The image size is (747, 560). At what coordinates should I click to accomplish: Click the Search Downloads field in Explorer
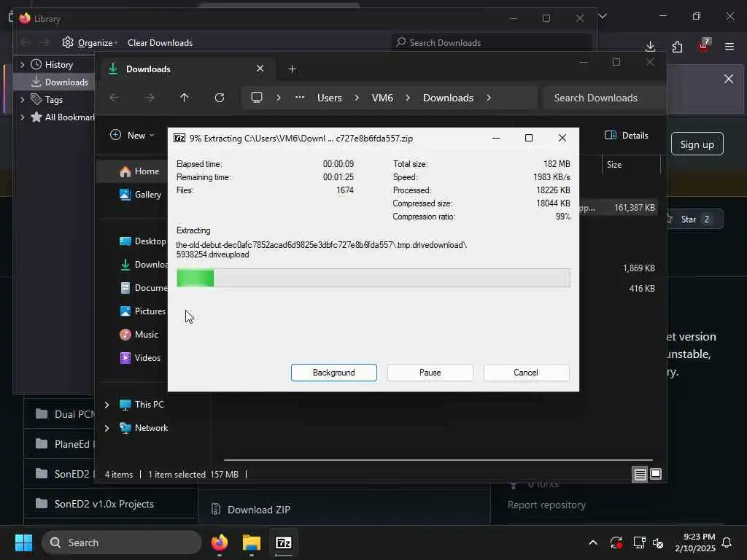[604, 98]
